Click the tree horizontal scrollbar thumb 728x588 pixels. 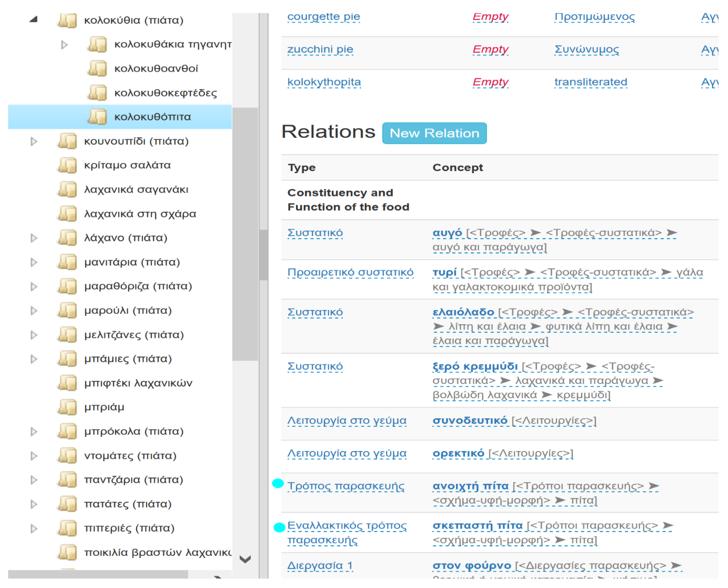point(98,574)
